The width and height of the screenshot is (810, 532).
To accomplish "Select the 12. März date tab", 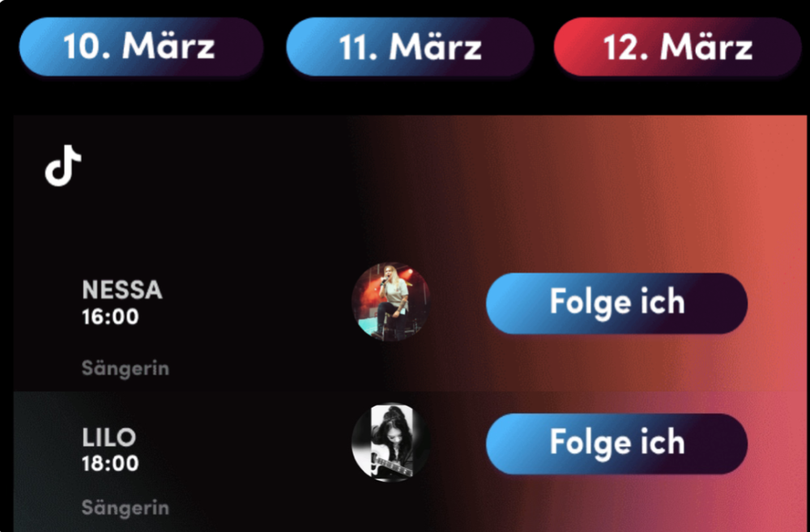I will [677, 46].
